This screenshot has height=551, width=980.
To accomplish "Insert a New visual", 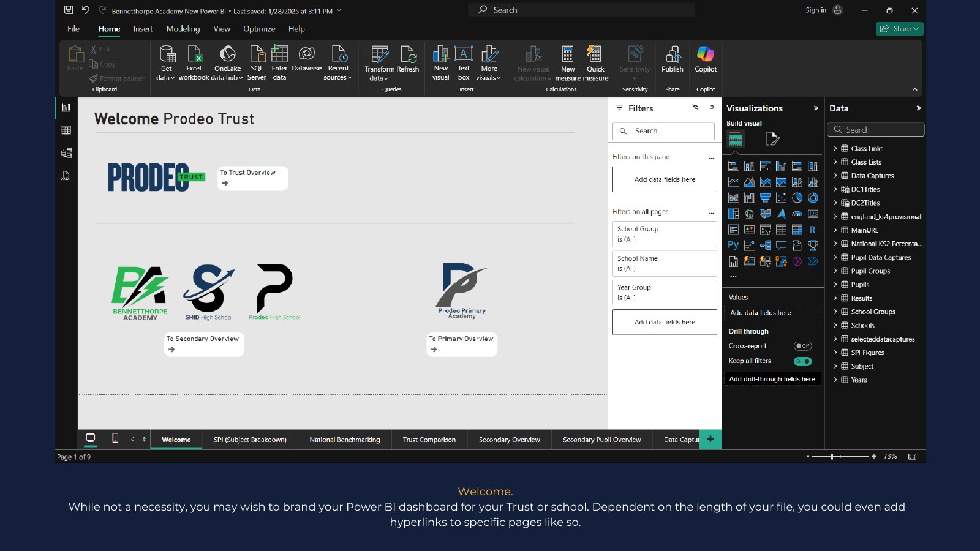I will click(441, 62).
